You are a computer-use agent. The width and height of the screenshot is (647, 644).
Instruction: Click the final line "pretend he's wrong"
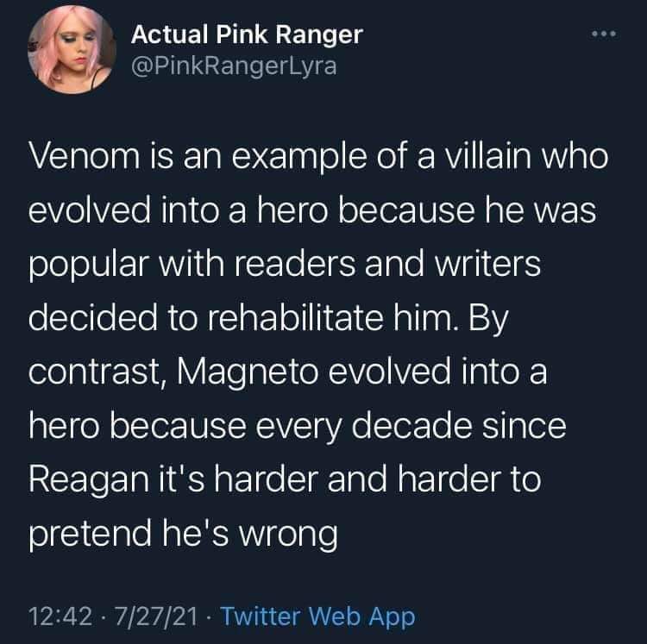180,535
